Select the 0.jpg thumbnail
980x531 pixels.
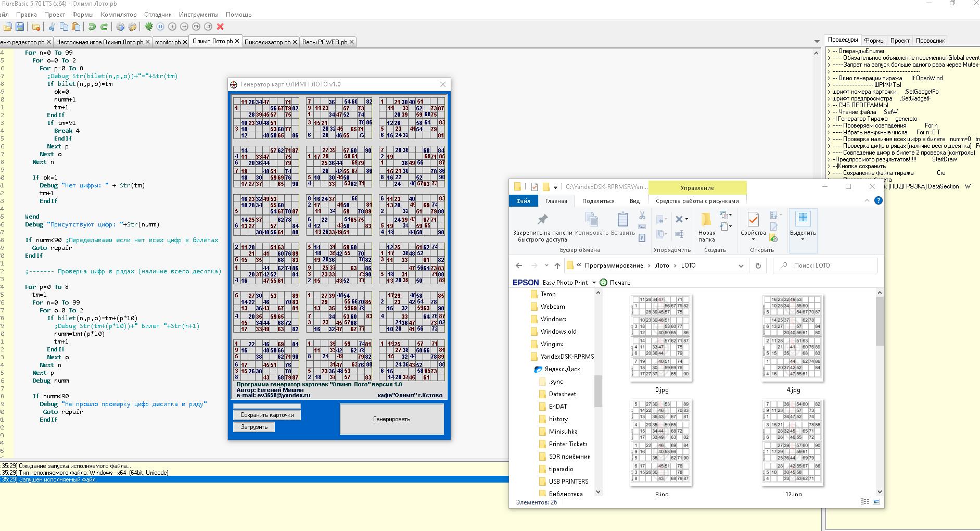(x=661, y=338)
